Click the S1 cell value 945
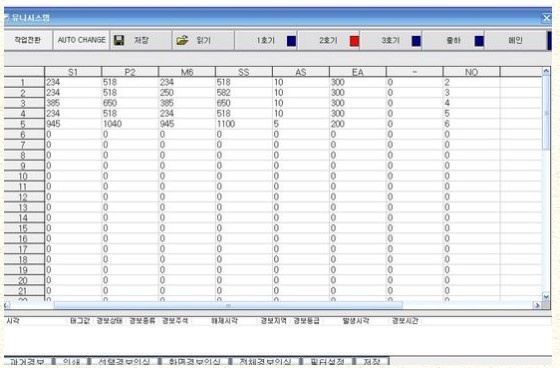Viewport: 560px width, 368px height. (53, 124)
